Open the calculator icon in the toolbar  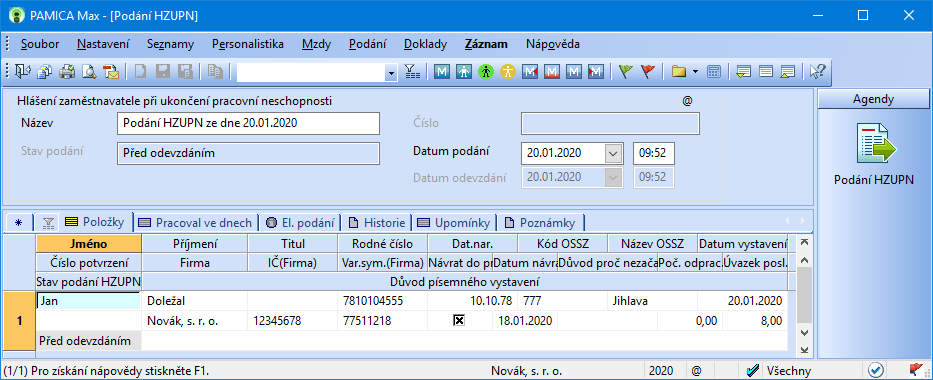tap(714, 72)
